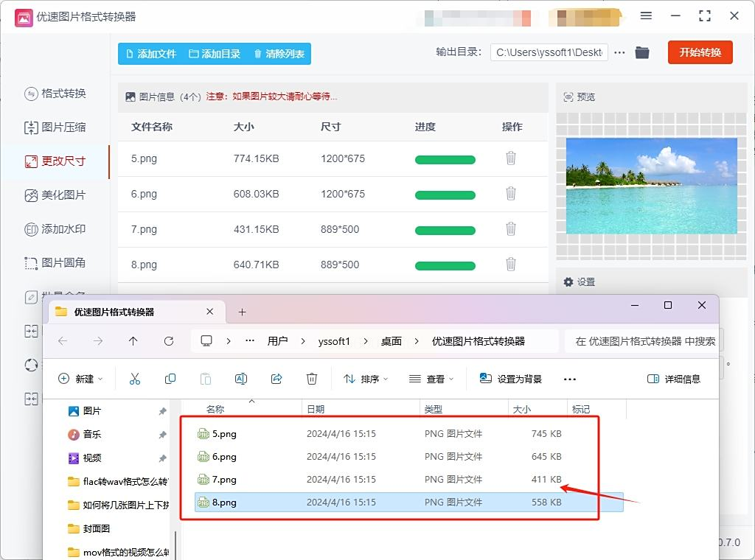Go up one folder level with the up arrow
Image resolution: width=755 pixels, height=560 pixels.
pyautogui.click(x=133, y=341)
